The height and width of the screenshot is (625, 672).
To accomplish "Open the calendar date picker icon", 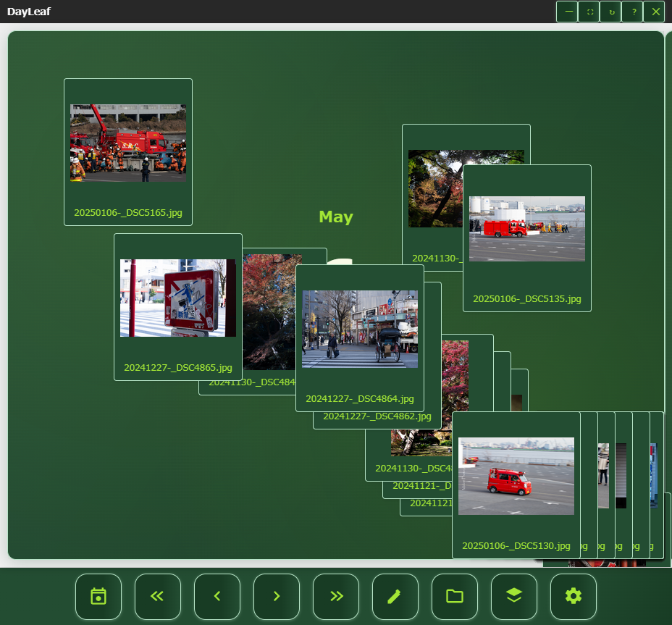I will (98, 596).
